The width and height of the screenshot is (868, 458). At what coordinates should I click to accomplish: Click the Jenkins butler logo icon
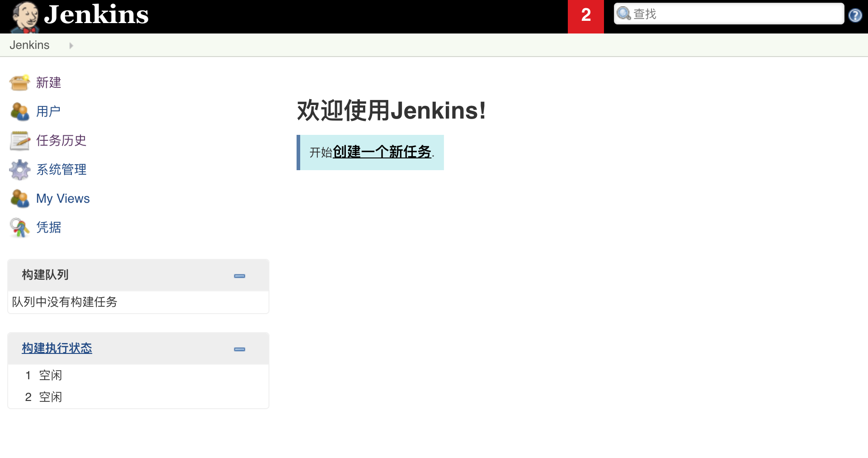pyautogui.click(x=25, y=17)
